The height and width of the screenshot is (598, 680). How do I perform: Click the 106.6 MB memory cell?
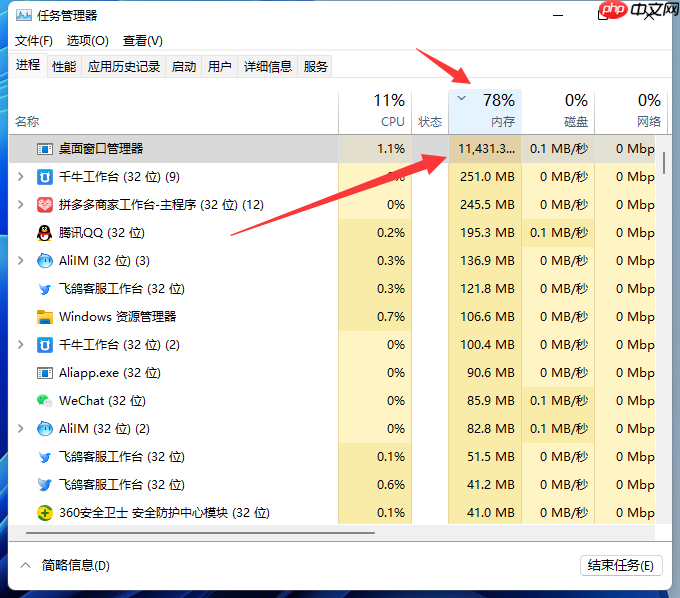tap(487, 317)
